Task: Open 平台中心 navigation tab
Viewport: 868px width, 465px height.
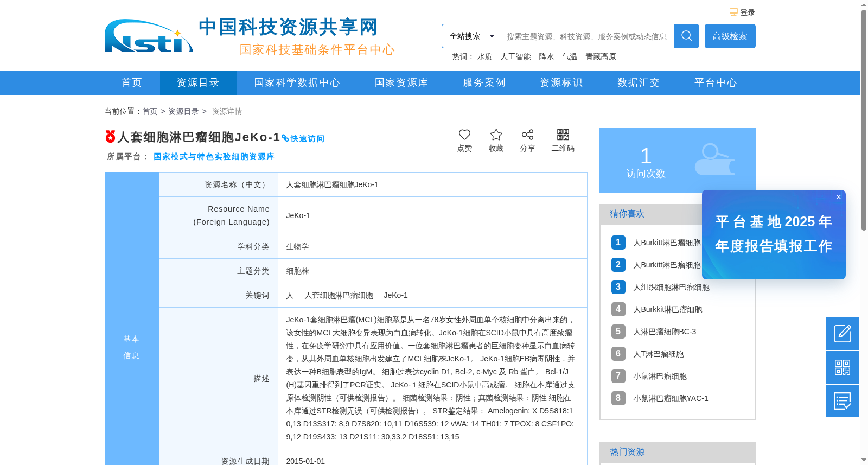Action: (x=716, y=82)
